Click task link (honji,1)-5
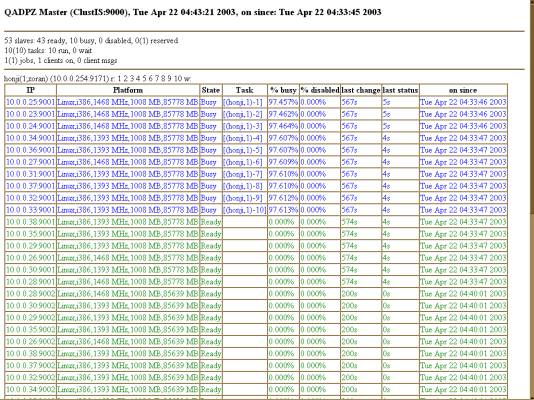 point(242,150)
